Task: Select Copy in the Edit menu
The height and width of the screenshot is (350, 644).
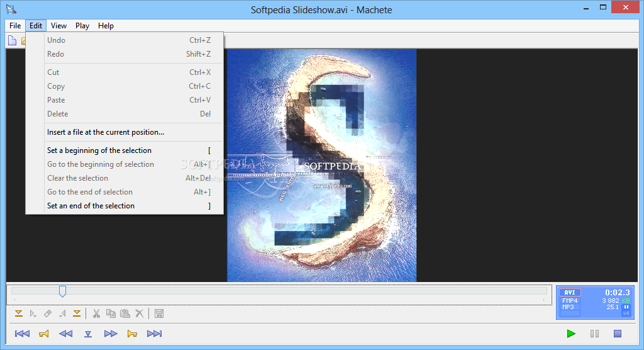Action: click(x=125, y=86)
